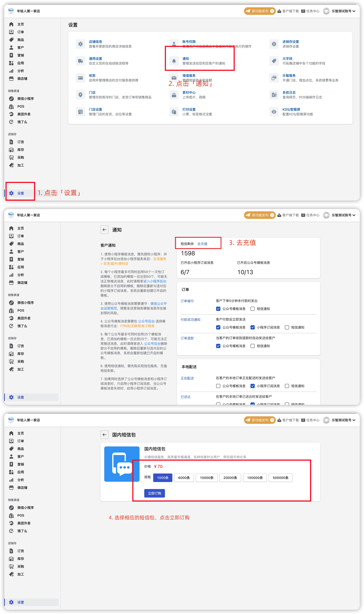Click the 系统日志 icon

[x=274, y=95]
